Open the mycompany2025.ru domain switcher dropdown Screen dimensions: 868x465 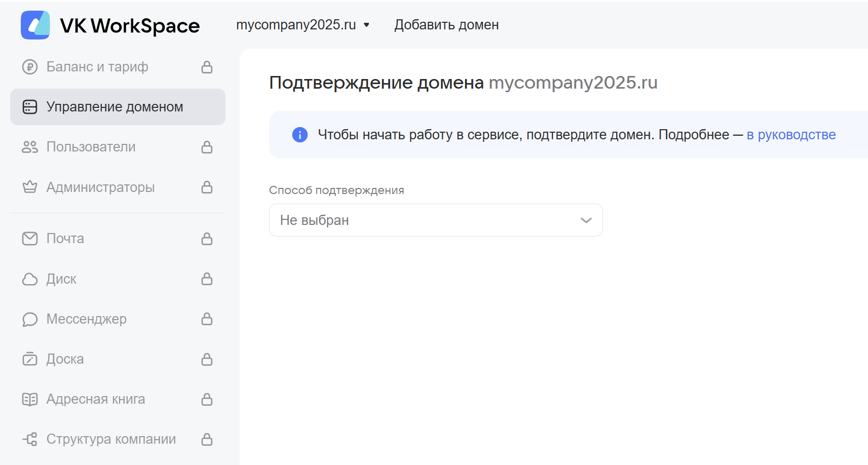(303, 25)
